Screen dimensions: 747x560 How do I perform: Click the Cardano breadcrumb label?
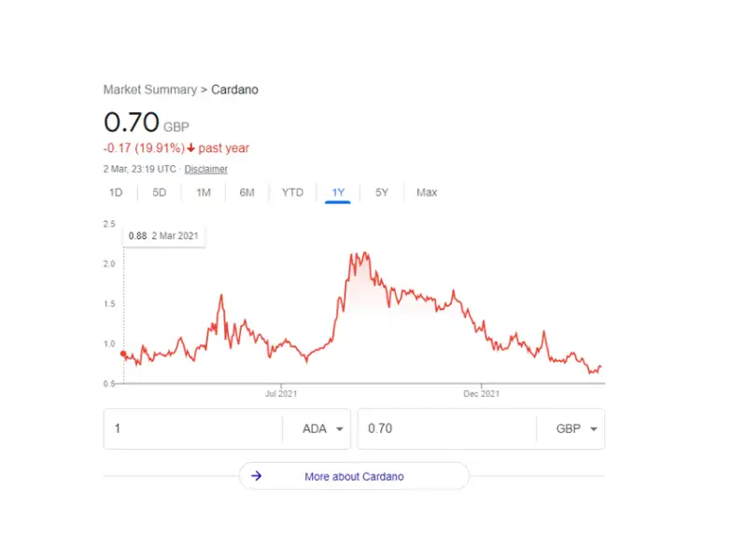(234, 90)
